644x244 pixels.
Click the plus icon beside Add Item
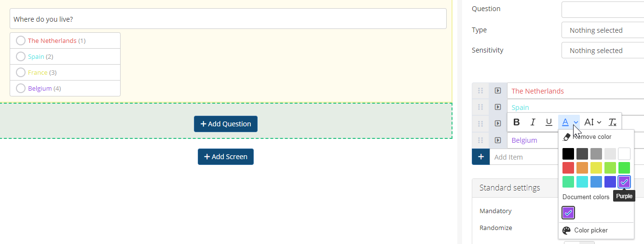coord(481,157)
